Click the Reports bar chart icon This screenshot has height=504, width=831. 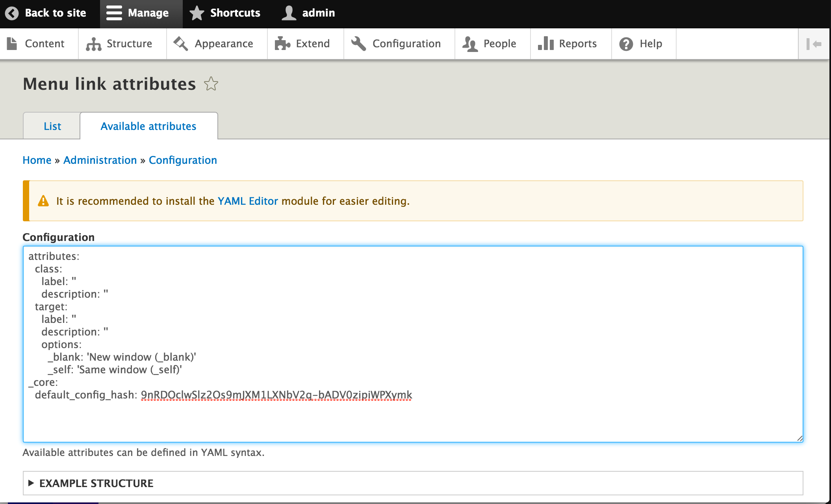pos(546,43)
